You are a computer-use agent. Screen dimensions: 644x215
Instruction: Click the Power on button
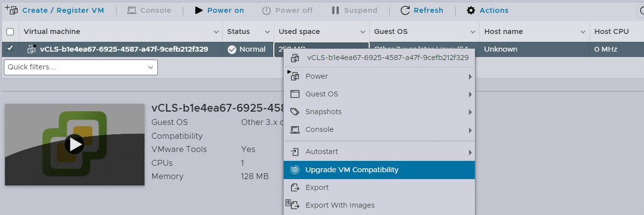[219, 10]
